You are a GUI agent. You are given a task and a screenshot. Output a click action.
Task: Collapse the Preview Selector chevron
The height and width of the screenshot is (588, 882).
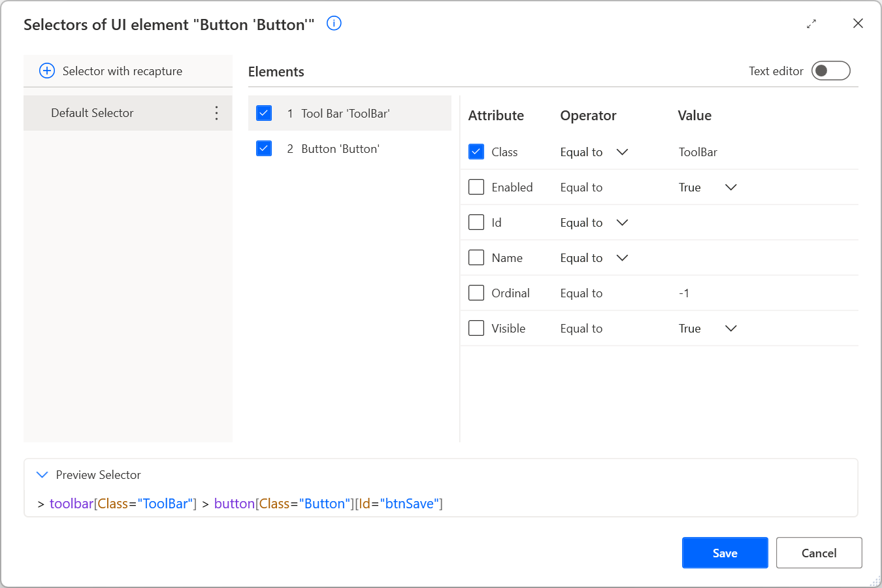(42, 475)
